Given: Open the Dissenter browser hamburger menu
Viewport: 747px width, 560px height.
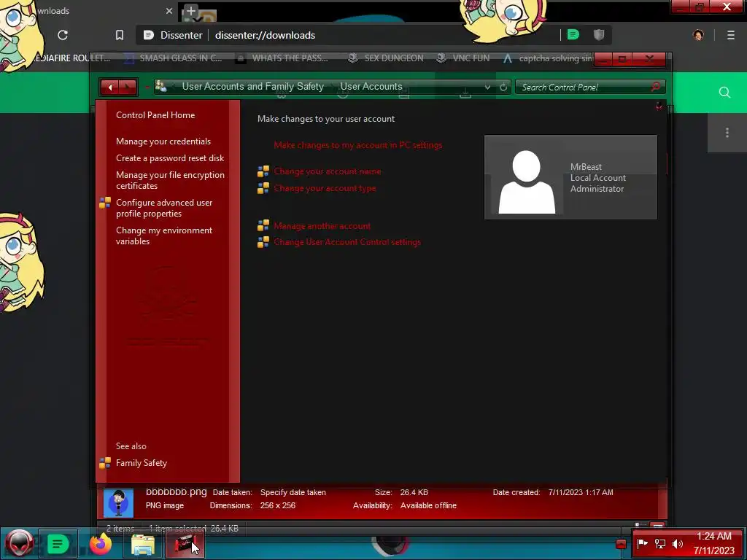Looking at the screenshot, I should [x=731, y=35].
